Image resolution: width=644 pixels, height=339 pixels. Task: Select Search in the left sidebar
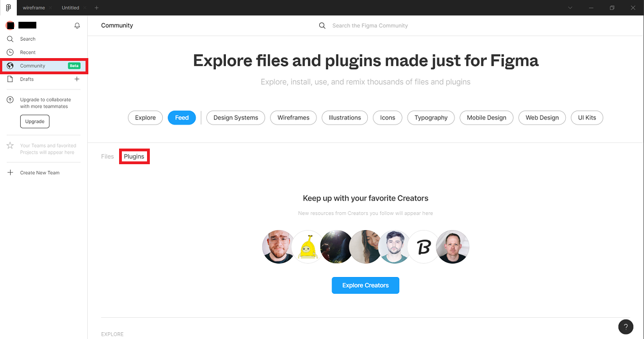(27, 39)
